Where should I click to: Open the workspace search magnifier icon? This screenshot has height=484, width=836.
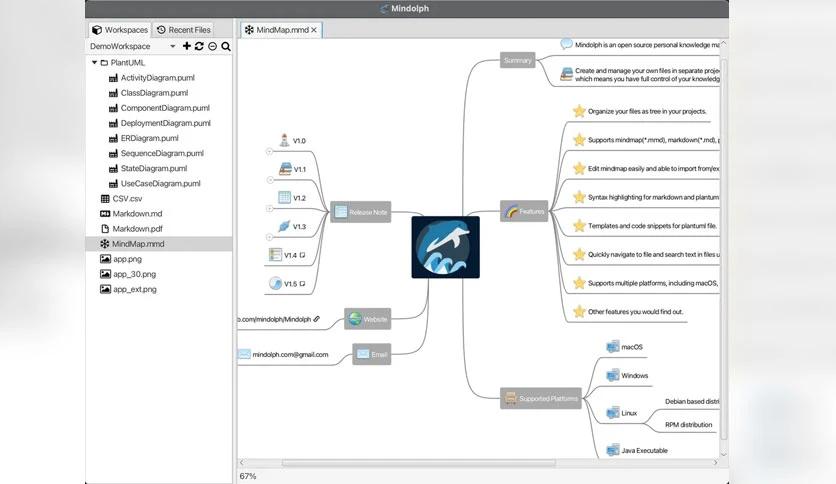click(226, 46)
